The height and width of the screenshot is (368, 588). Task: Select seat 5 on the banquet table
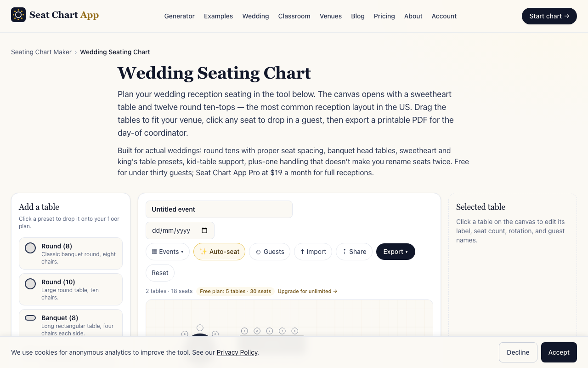[x=295, y=331]
